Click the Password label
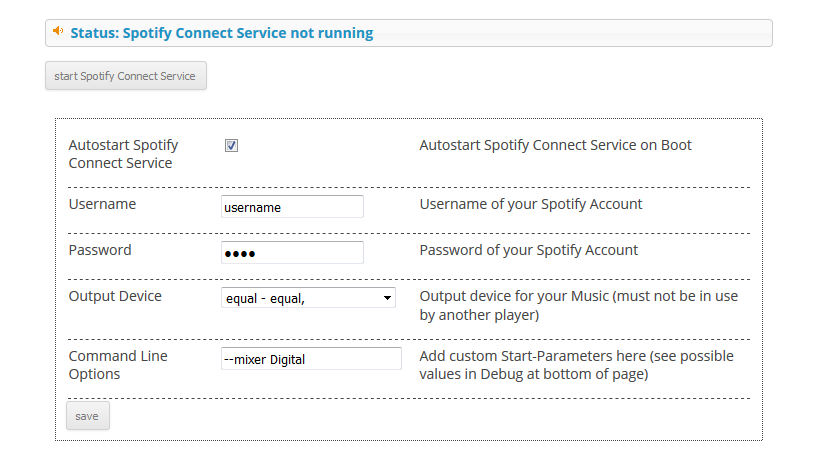The width and height of the screenshot is (818, 460). coord(100,250)
